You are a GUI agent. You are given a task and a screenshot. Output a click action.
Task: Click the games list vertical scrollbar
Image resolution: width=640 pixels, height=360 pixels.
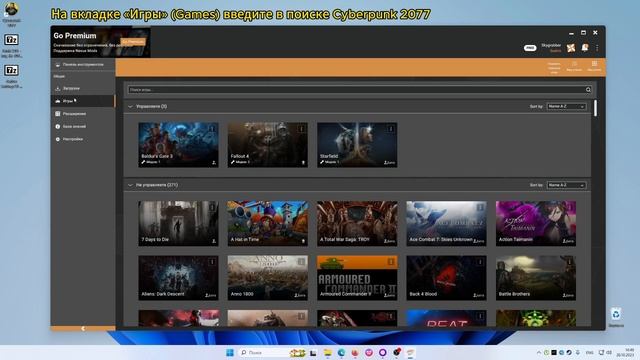[596, 109]
